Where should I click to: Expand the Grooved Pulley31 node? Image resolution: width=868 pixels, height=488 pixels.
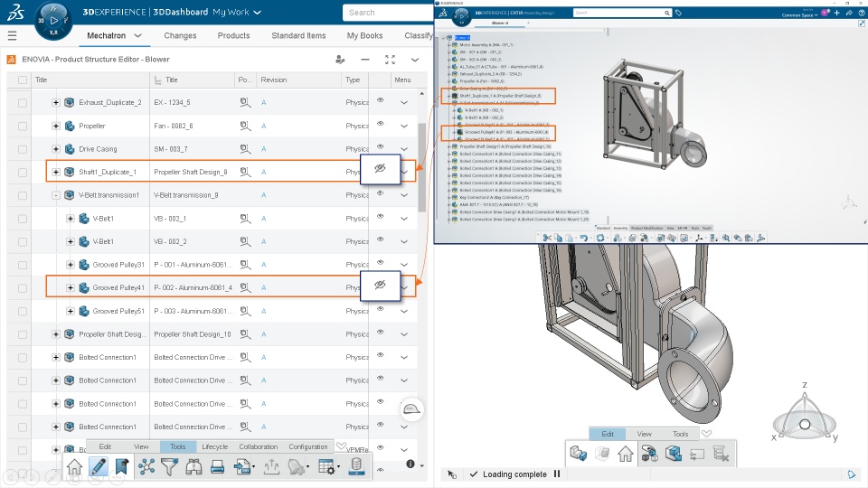(71, 265)
